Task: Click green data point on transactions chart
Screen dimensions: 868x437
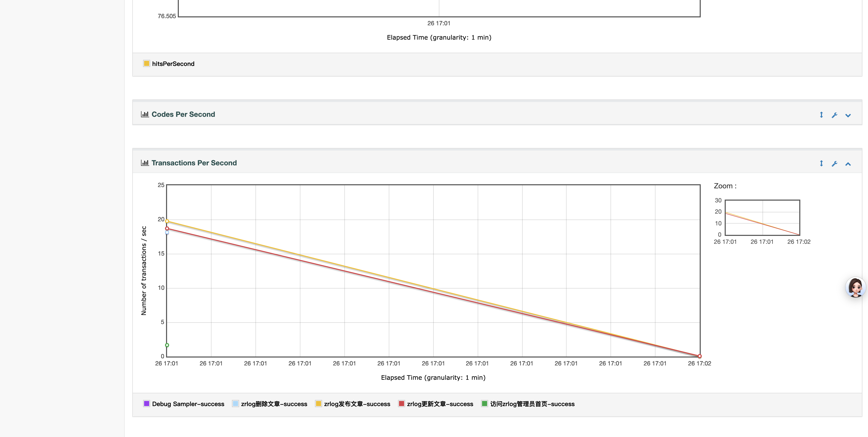Action: pyautogui.click(x=167, y=345)
